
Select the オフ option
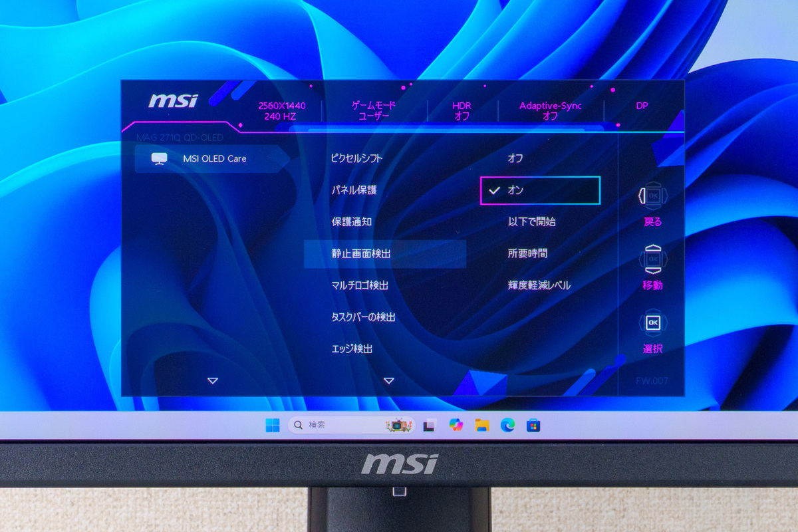click(x=515, y=159)
